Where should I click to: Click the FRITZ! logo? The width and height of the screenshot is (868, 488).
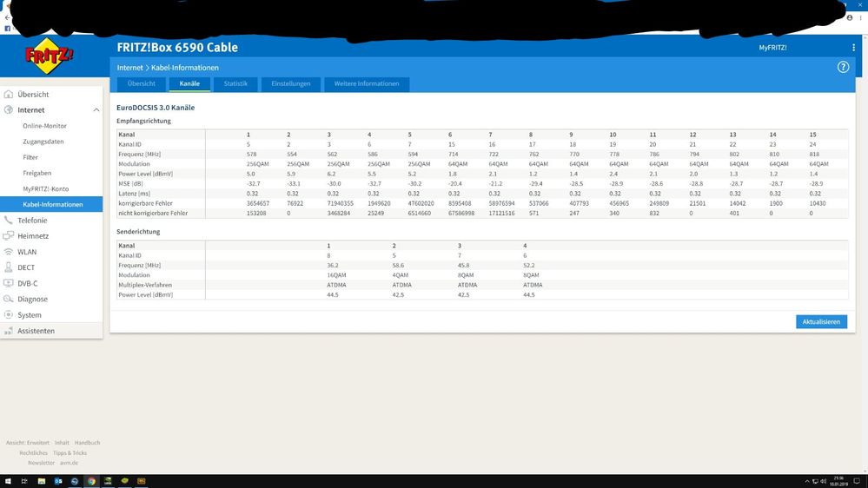50,56
